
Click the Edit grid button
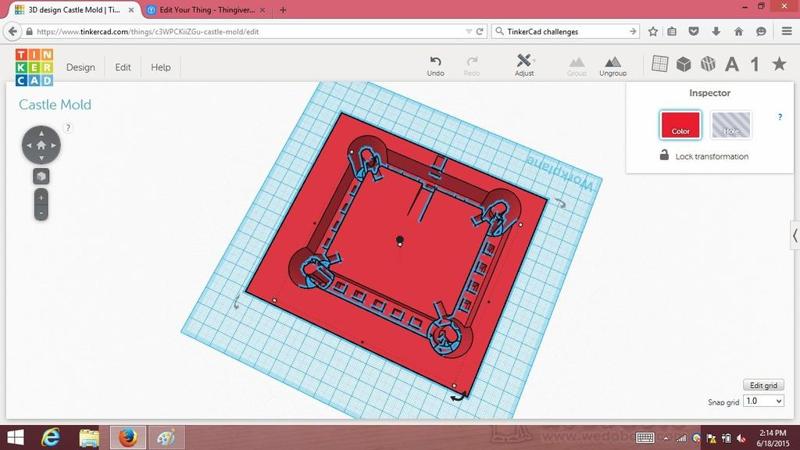coord(763,385)
